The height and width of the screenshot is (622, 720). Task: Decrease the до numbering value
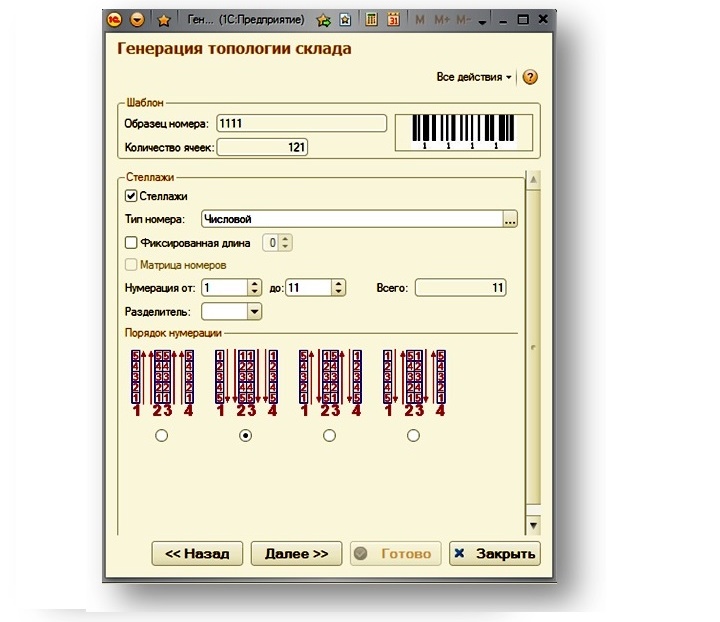pyautogui.click(x=338, y=292)
